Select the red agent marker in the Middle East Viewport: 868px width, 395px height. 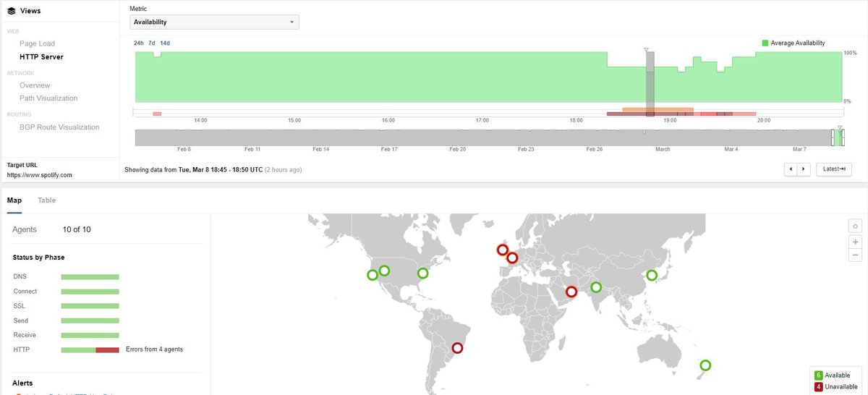click(x=571, y=292)
